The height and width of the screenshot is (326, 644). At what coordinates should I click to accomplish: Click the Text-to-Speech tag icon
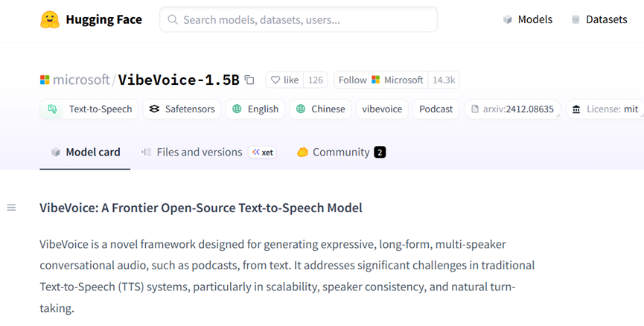[x=52, y=109]
